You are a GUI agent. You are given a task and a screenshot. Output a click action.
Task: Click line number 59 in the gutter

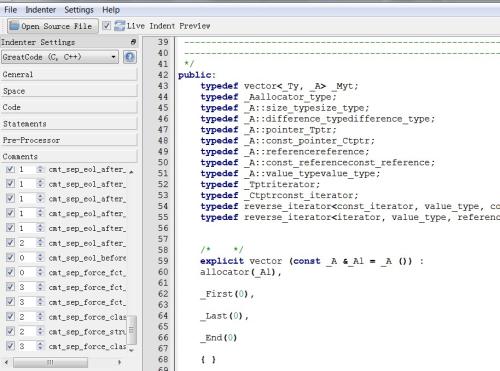(x=163, y=261)
